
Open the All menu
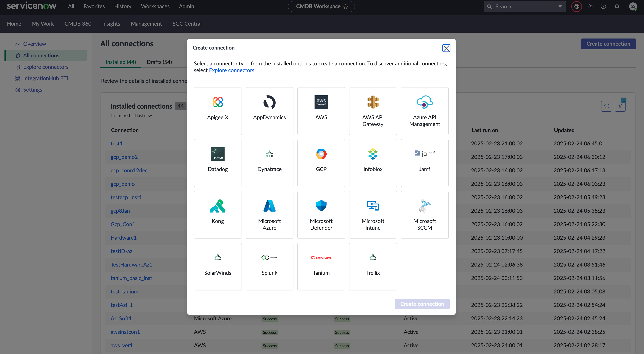pos(71,6)
